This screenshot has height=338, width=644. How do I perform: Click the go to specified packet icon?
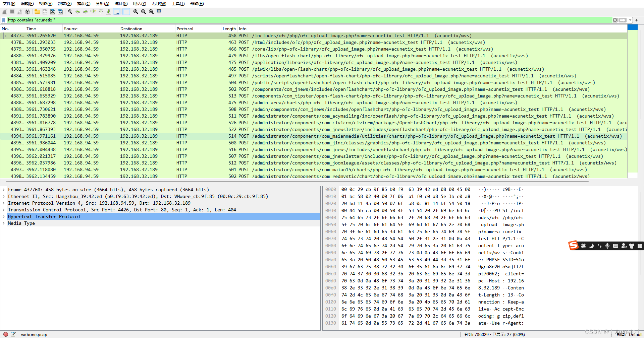93,12
